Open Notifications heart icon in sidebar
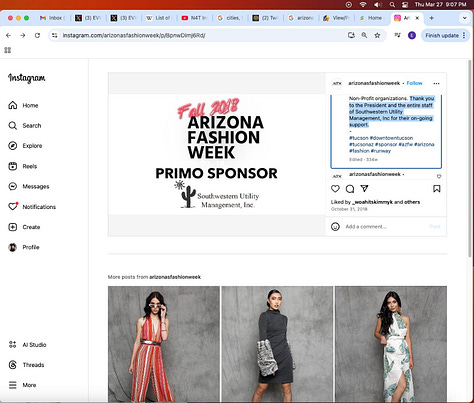Viewport: 474px width, 403px height. tap(13, 207)
